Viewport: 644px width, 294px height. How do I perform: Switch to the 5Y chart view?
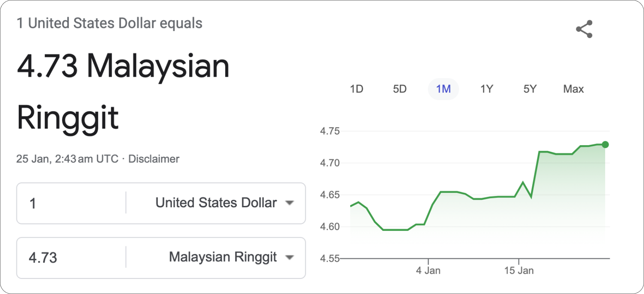tap(530, 89)
